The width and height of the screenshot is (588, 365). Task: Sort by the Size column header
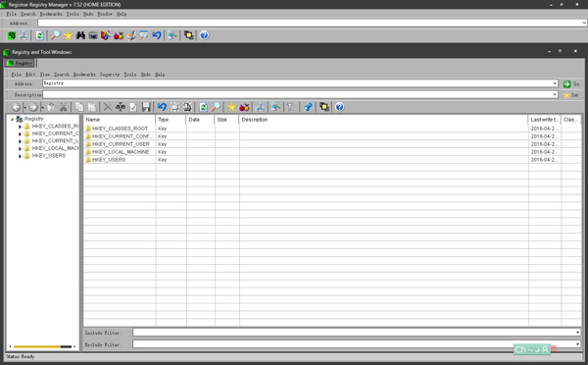point(227,120)
